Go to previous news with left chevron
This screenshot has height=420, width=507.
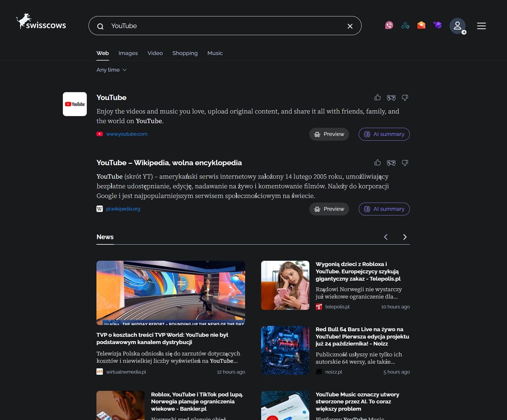386,237
